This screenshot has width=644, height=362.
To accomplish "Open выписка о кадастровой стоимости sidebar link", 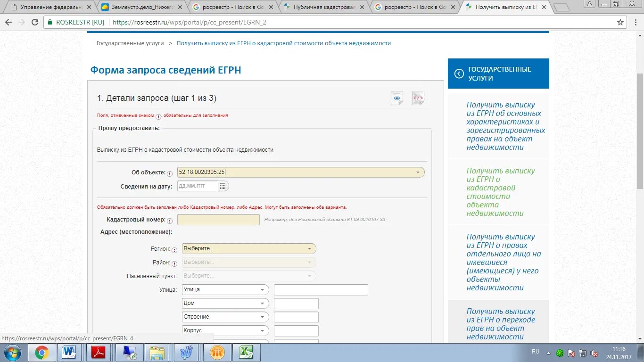I will tap(501, 192).
